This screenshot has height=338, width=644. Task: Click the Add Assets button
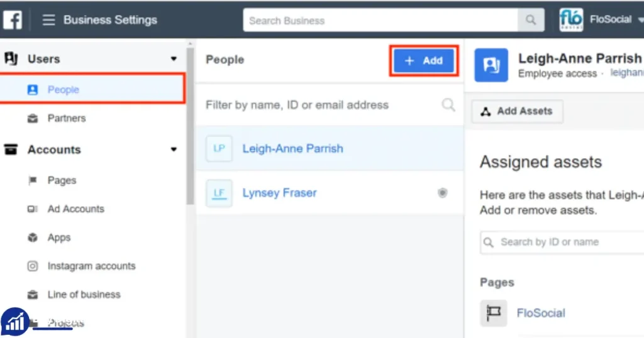[517, 111]
